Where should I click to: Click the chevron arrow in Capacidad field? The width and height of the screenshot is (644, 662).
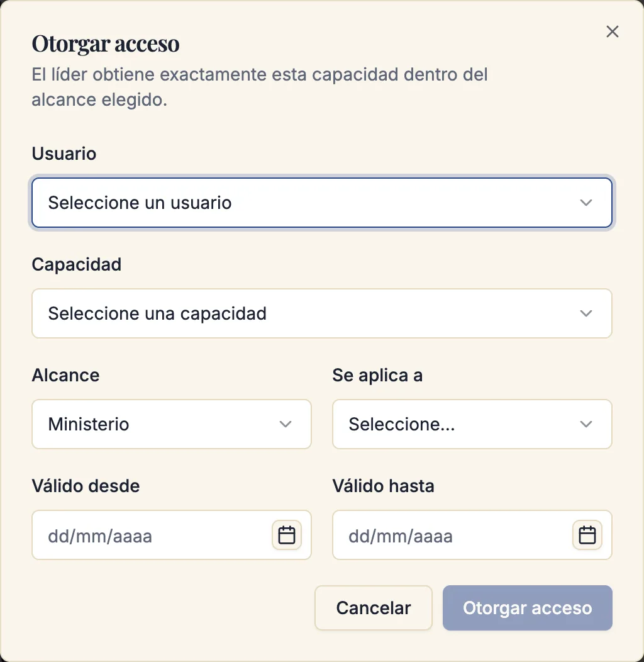click(586, 313)
